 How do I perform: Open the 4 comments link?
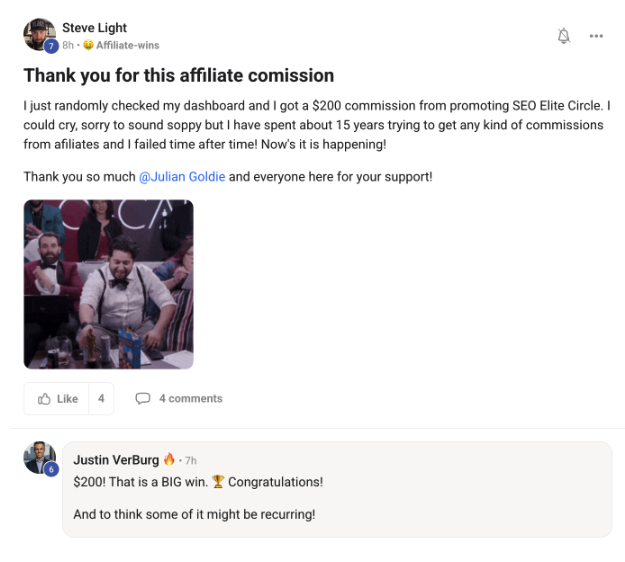190,398
